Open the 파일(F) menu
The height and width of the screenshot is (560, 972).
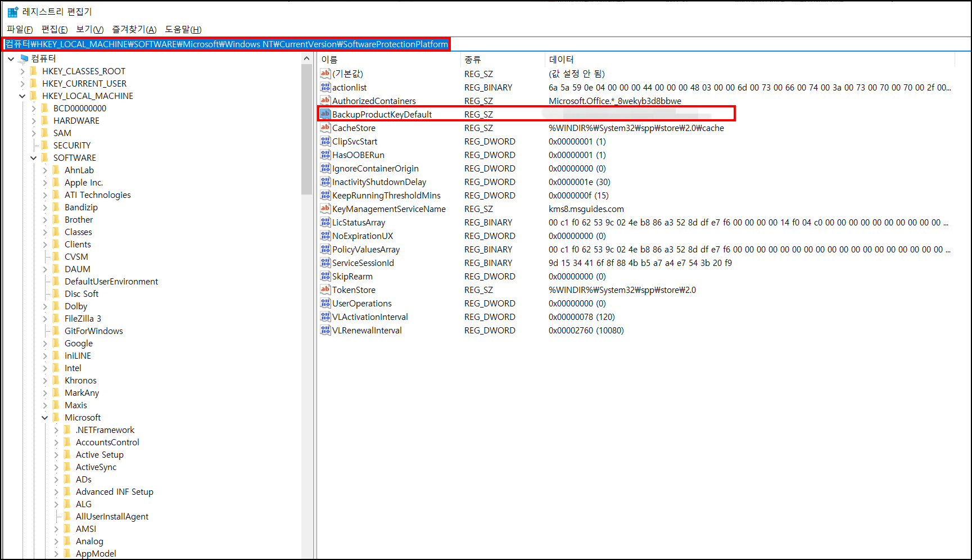coord(20,29)
